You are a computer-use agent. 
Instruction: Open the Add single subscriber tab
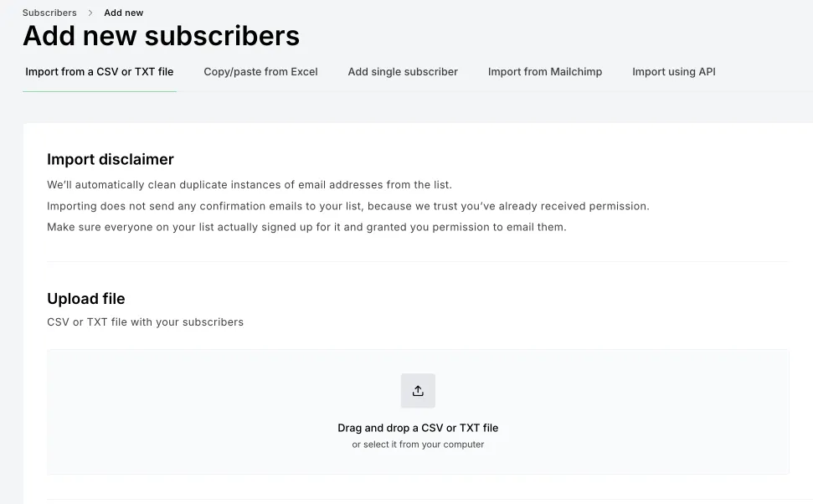tap(403, 72)
